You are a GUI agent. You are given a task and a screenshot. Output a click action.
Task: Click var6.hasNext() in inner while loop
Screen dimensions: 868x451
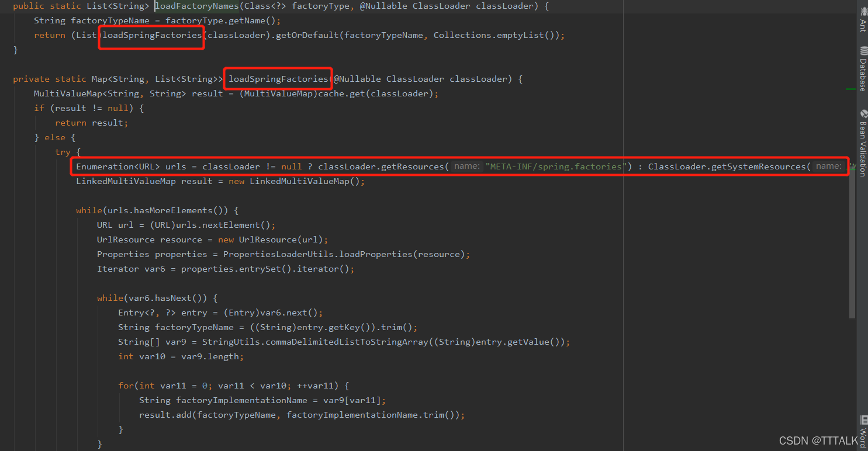pyautogui.click(x=165, y=298)
